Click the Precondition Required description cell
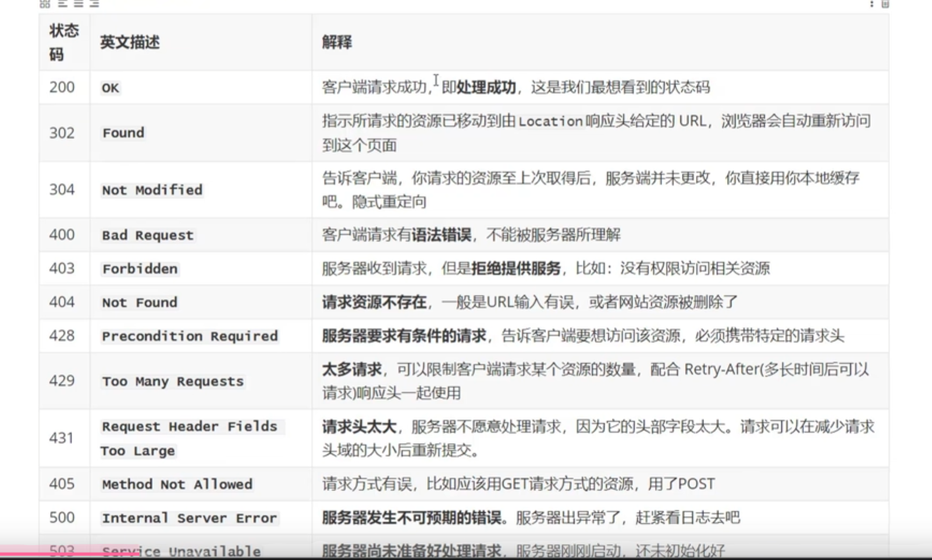The height and width of the screenshot is (560, 932). click(201, 336)
